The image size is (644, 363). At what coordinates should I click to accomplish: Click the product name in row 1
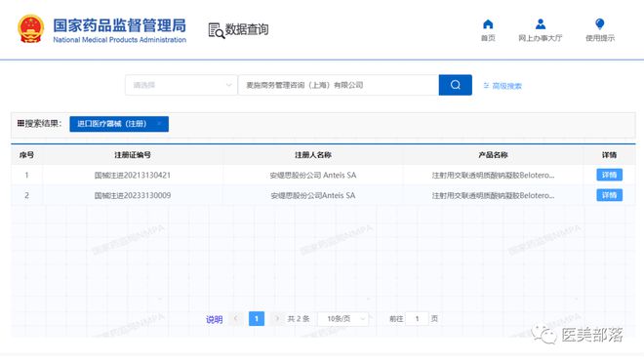coord(493,176)
